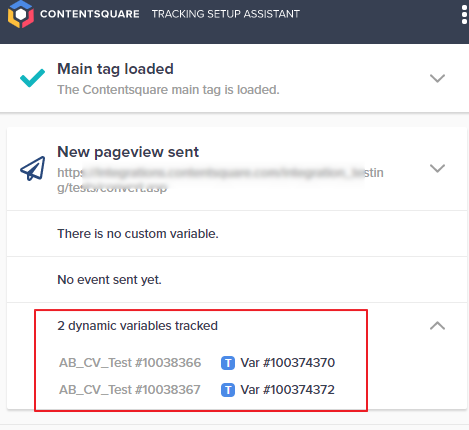The image size is (469, 430).
Task: Select AB_CV_Test #10038366 entry
Action: pyautogui.click(x=130, y=363)
